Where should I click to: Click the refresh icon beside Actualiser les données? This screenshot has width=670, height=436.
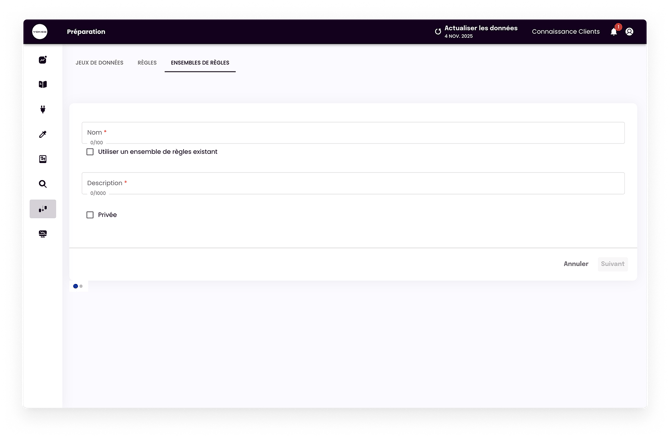pos(438,31)
